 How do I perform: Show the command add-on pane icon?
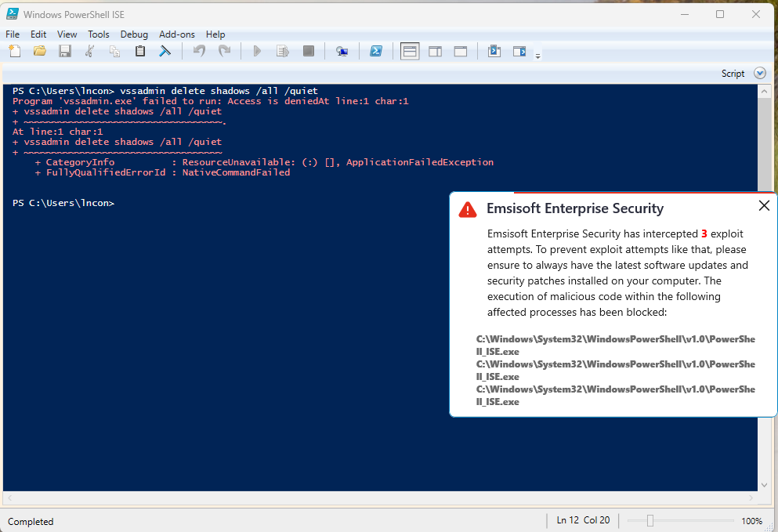(x=519, y=51)
